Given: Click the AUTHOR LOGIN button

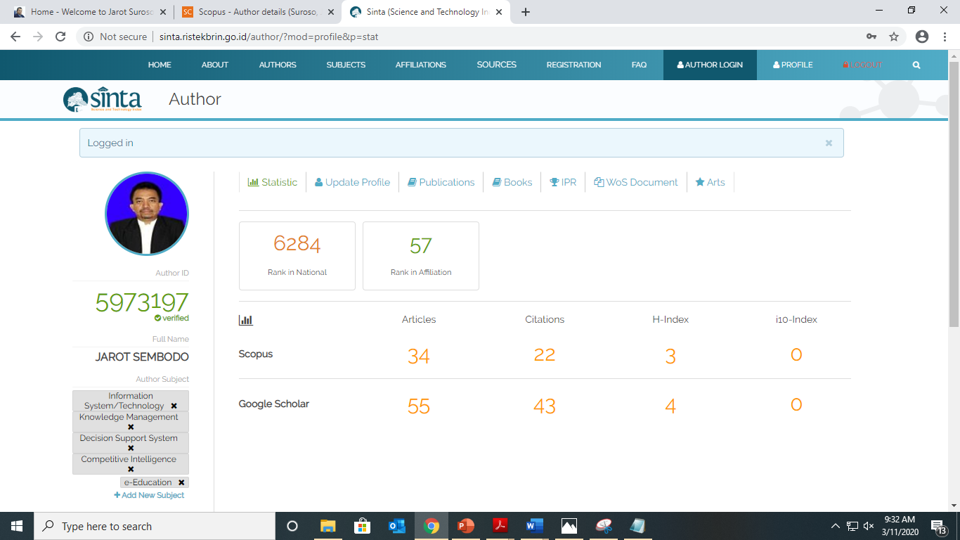Looking at the screenshot, I should 710,65.
